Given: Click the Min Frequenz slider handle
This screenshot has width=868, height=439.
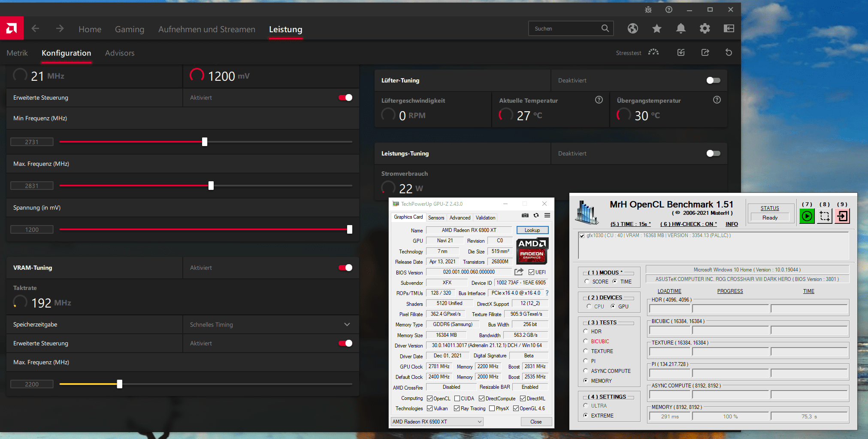Looking at the screenshot, I should [205, 142].
